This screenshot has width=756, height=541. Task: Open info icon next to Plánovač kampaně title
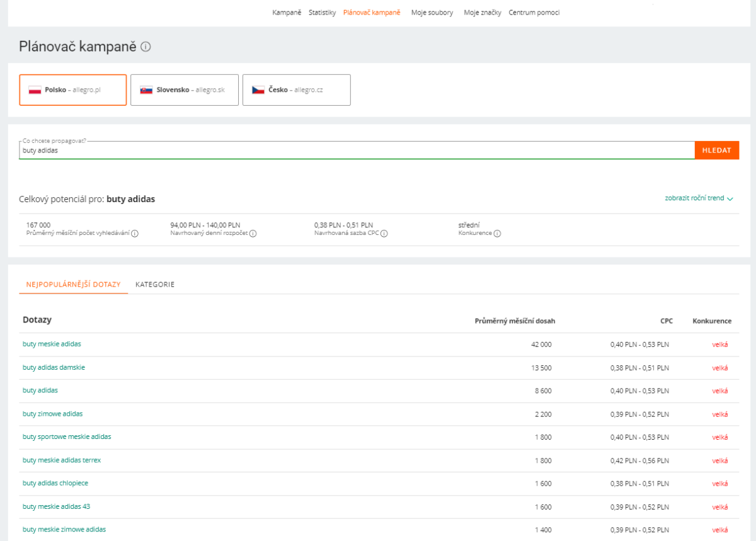click(x=146, y=47)
